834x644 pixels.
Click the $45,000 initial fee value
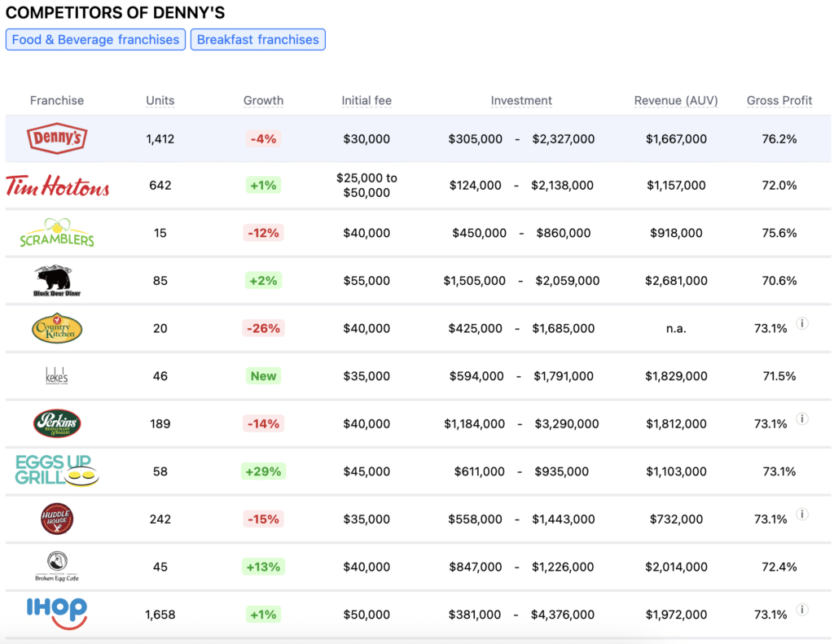(367, 471)
